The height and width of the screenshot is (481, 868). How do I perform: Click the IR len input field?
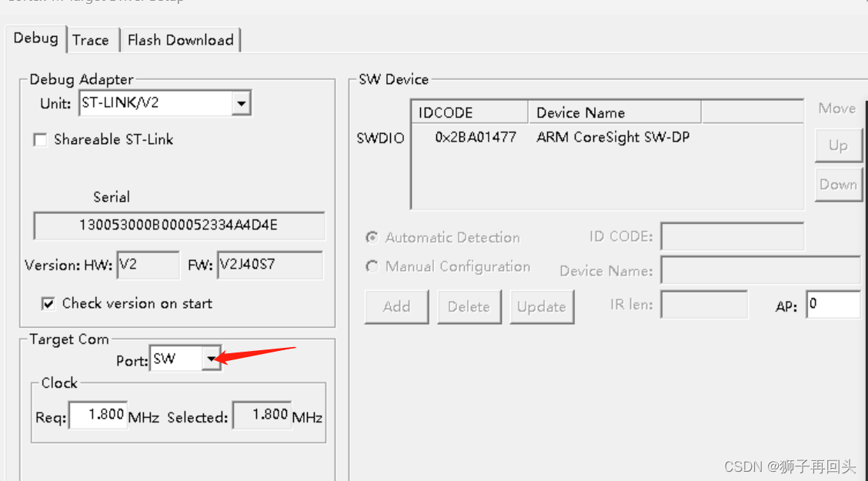tap(704, 305)
